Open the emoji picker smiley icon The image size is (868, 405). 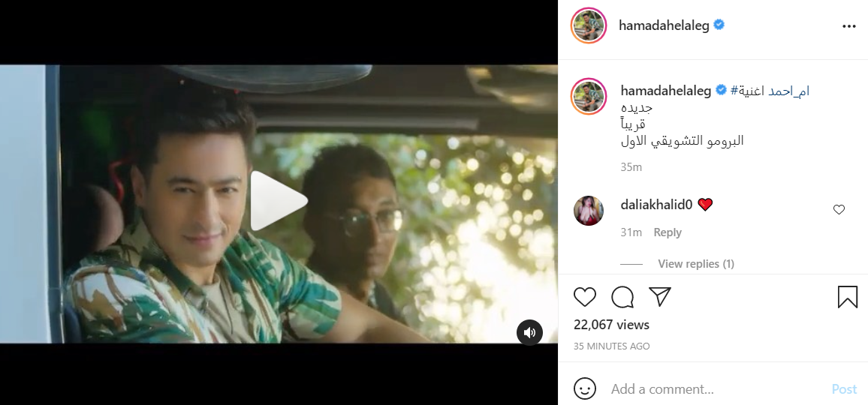point(585,388)
